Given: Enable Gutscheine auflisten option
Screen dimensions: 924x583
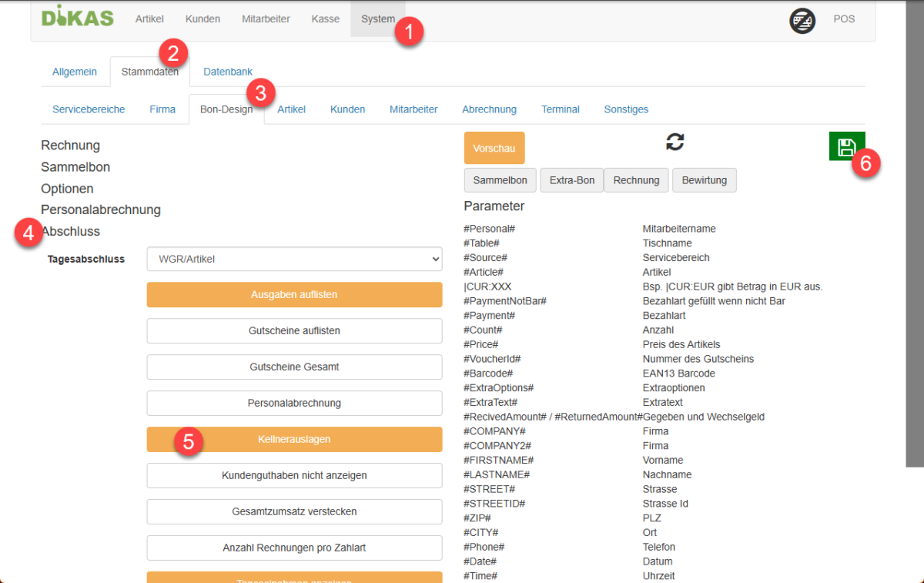Looking at the screenshot, I should [294, 330].
